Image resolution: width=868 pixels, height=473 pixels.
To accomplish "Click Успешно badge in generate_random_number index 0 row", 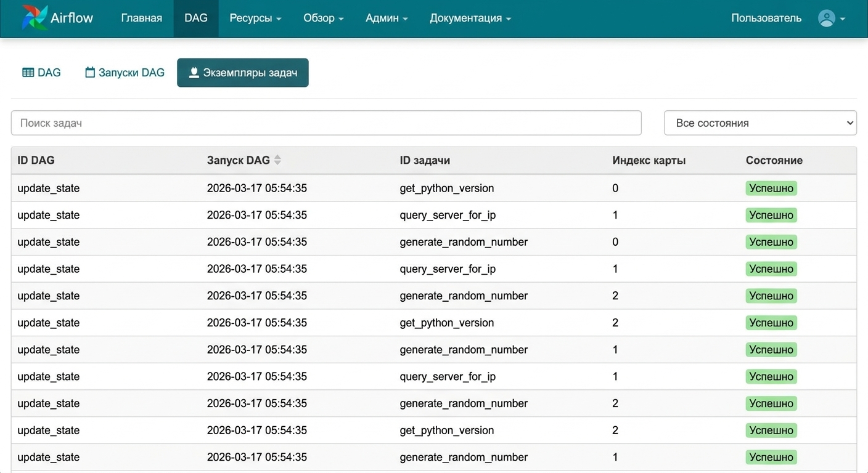I will point(771,242).
